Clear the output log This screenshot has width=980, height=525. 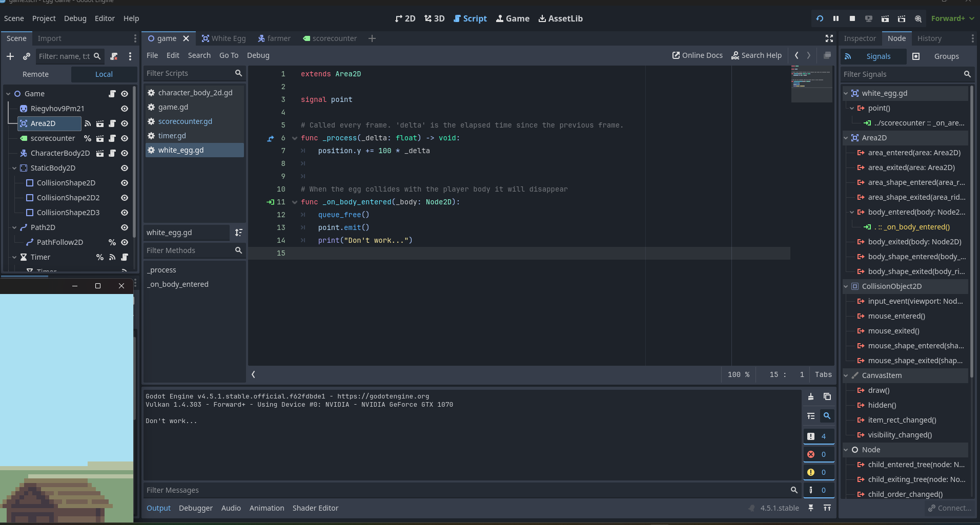click(811, 396)
